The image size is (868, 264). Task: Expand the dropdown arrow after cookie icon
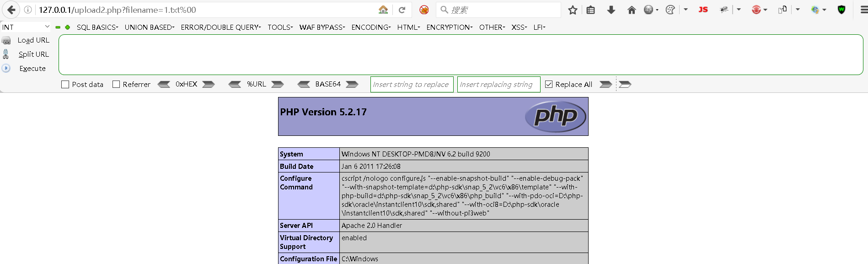(x=686, y=10)
